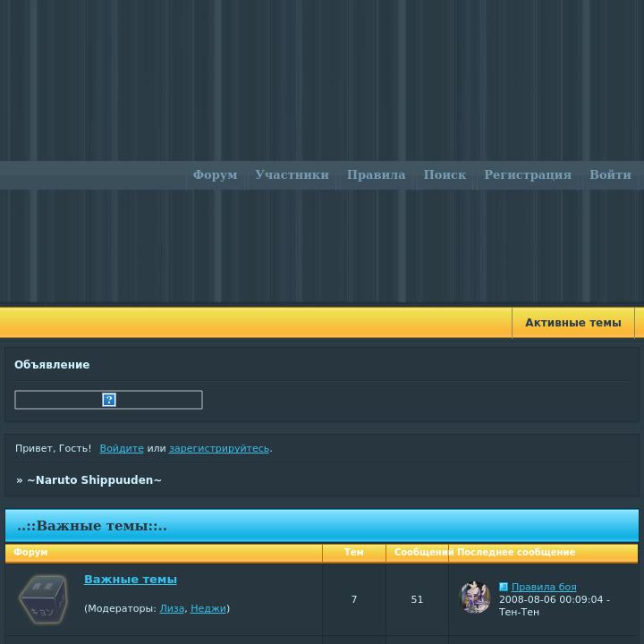Screen dimensions: 644x644
Task: Click the Тем column header
Action: pos(353,552)
